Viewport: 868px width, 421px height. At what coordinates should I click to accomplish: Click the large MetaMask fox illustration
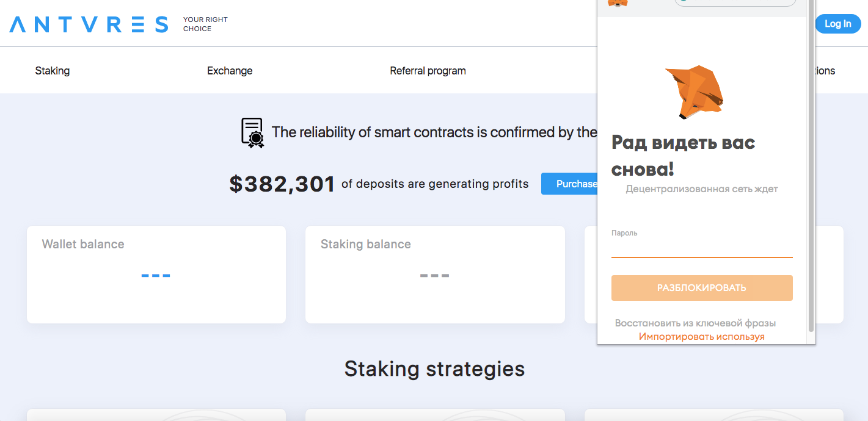click(695, 92)
